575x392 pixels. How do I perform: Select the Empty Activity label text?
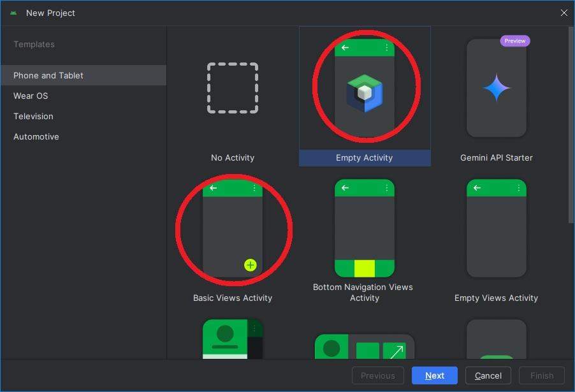(x=365, y=157)
